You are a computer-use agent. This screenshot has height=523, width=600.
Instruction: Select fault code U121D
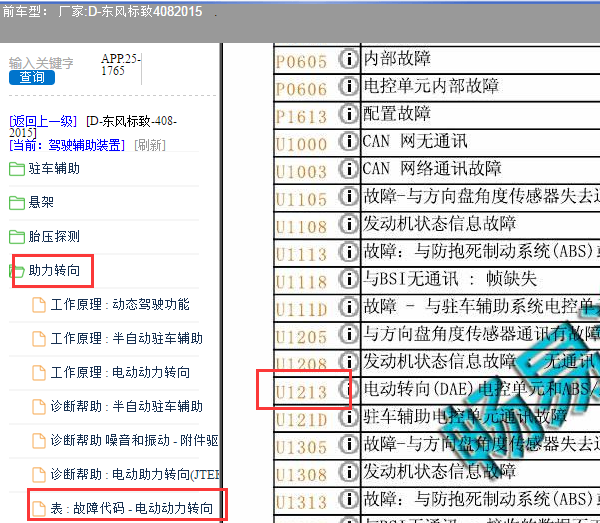(302, 420)
